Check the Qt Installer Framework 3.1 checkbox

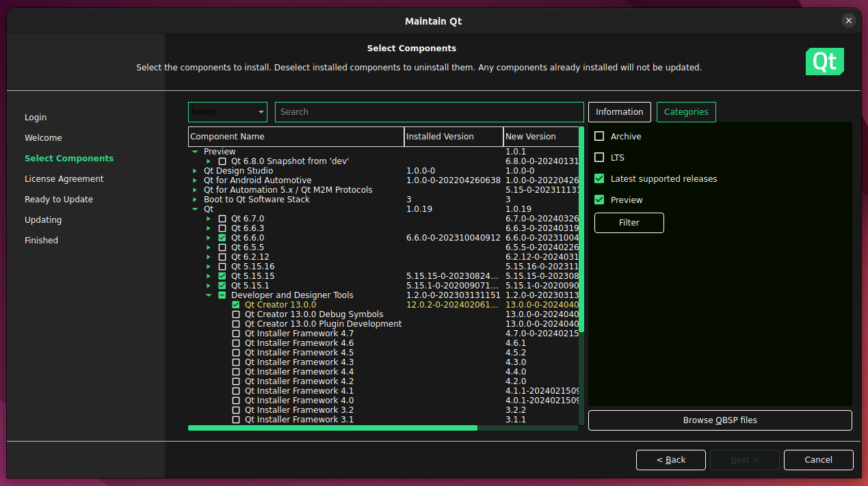tap(236, 420)
